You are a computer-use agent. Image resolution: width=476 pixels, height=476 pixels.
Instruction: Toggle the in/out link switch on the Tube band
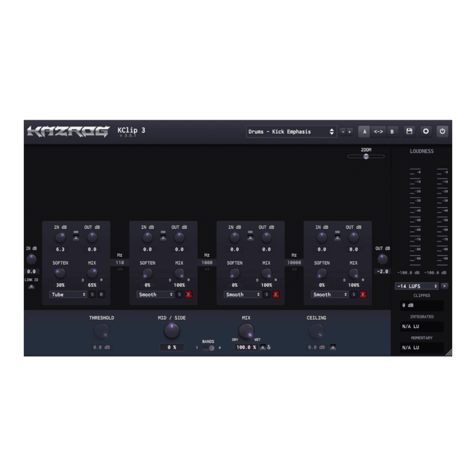pos(76,237)
